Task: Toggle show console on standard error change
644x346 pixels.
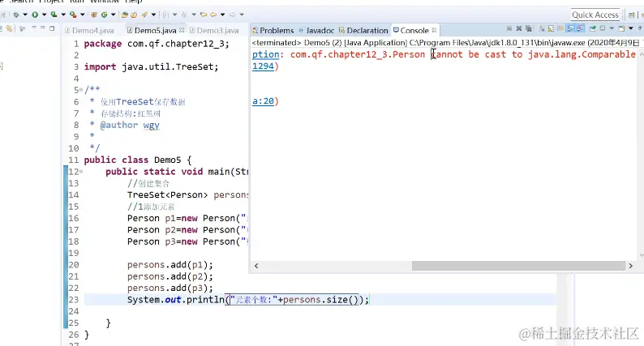Action: click(x=580, y=28)
